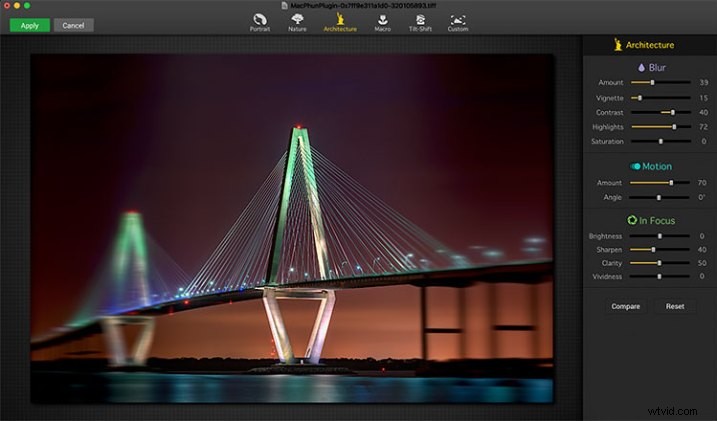Image resolution: width=717 pixels, height=421 pixels.
Task: Click the file name in title bar
Action: coord(363,5)
